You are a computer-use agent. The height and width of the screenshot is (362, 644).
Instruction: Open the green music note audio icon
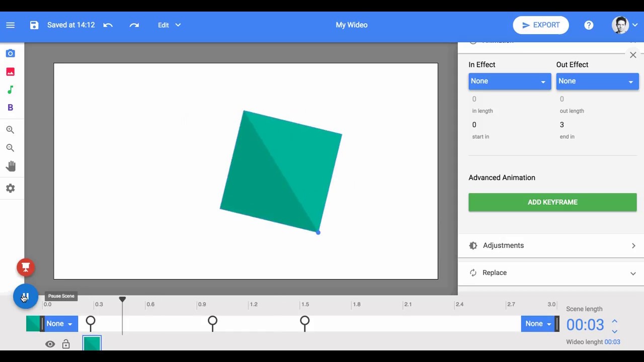point(11,90)
